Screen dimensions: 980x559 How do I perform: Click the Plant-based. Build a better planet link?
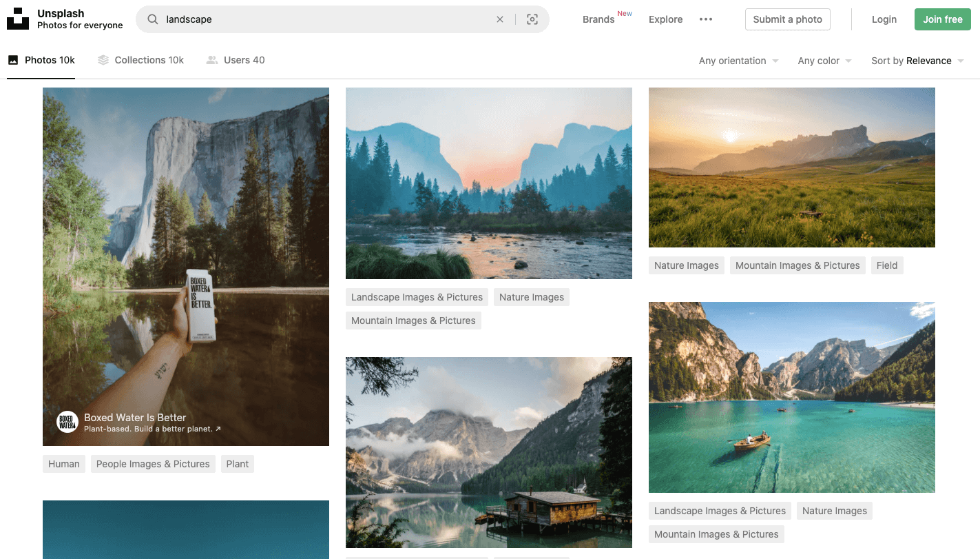[152, 429]
